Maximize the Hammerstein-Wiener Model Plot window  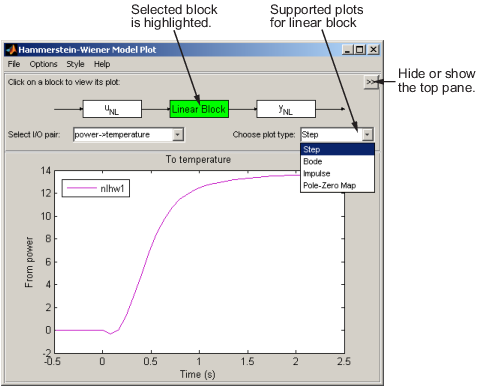360,50
